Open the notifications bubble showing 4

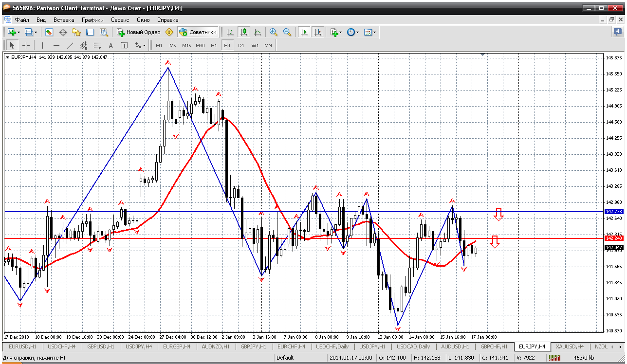617,32
